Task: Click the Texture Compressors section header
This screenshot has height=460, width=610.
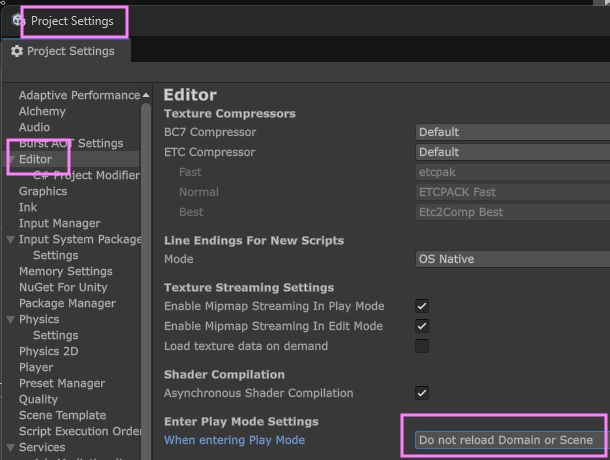Action: tap(230, 113)
